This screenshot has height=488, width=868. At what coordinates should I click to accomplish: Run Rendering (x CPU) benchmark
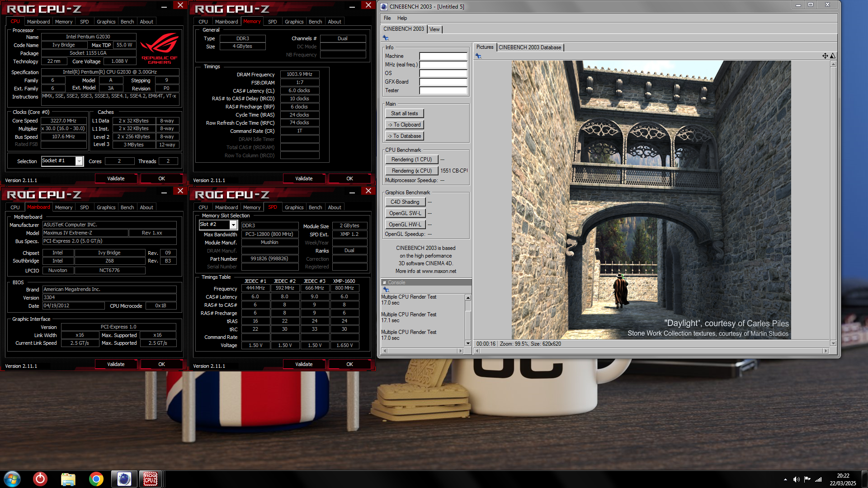click(x=411, y=171)
